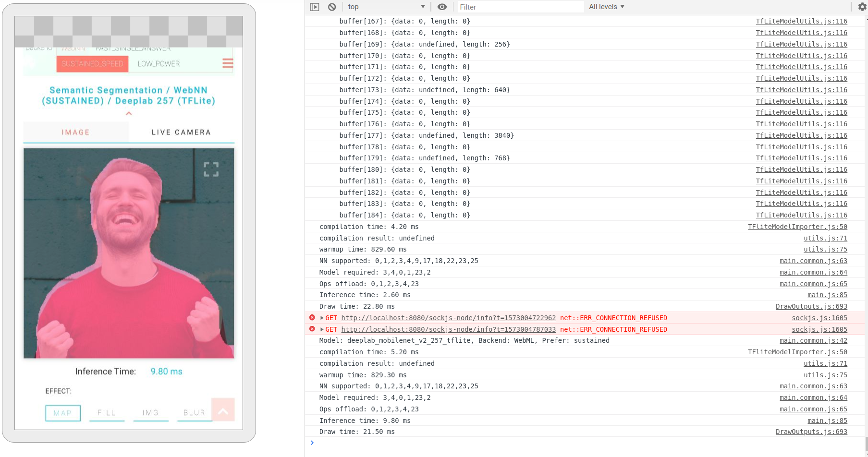Image resolution: width=868 pixels, height=457 pixels.
Task: Open the main.js:85 source link
Action: 827,295
